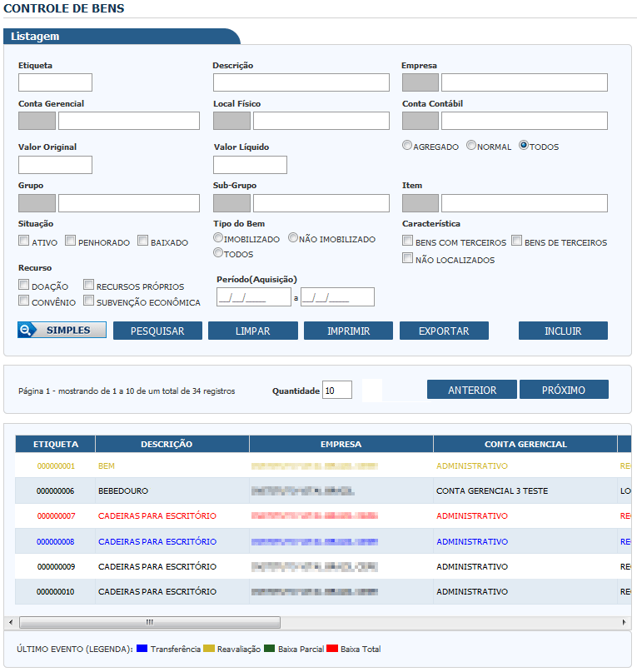The height and width of the screenshot is (672, 637).
Task: Click the DESCRIÇÃO column header
Action: [x=172, y=444]
